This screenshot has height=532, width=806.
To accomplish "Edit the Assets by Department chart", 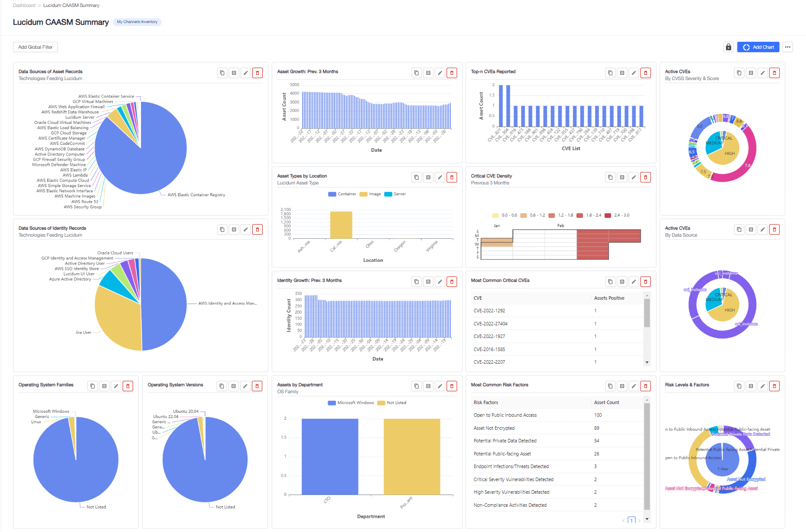I will [440, 386].
